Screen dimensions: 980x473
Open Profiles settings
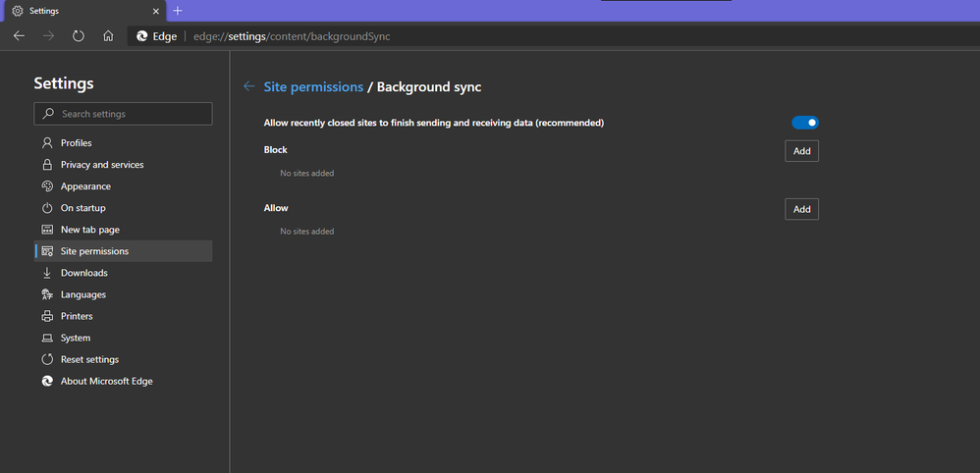click(123, 143)
